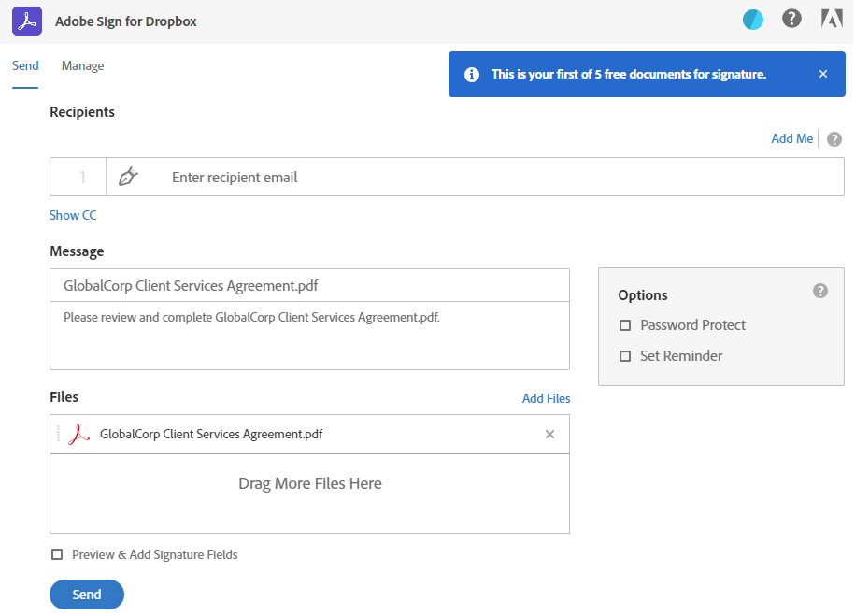Image resolution: width=855 pixels, height=616 pixels.
Task: Click the Adobe Acrobat logo icon
Action: pos(27,21)
